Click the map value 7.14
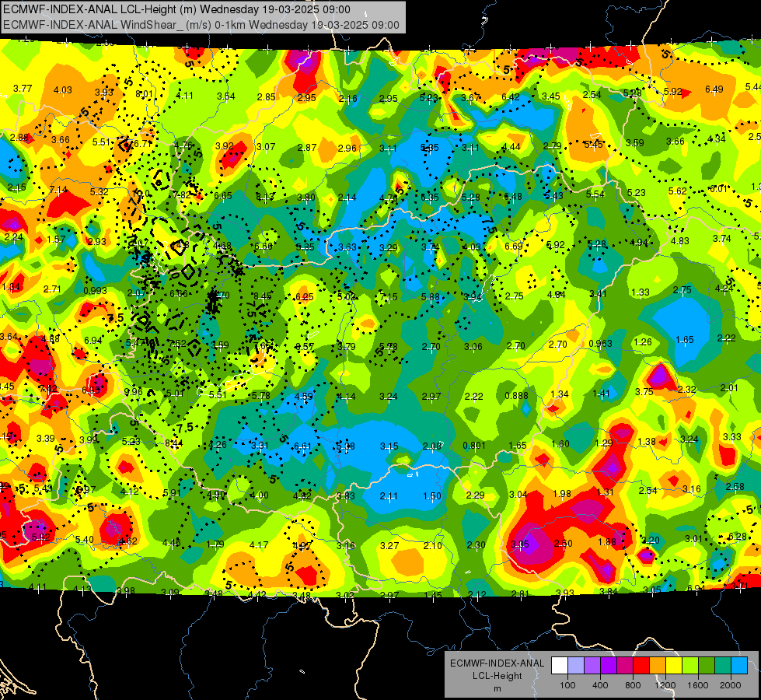761x700 pixels. [58, 190]
